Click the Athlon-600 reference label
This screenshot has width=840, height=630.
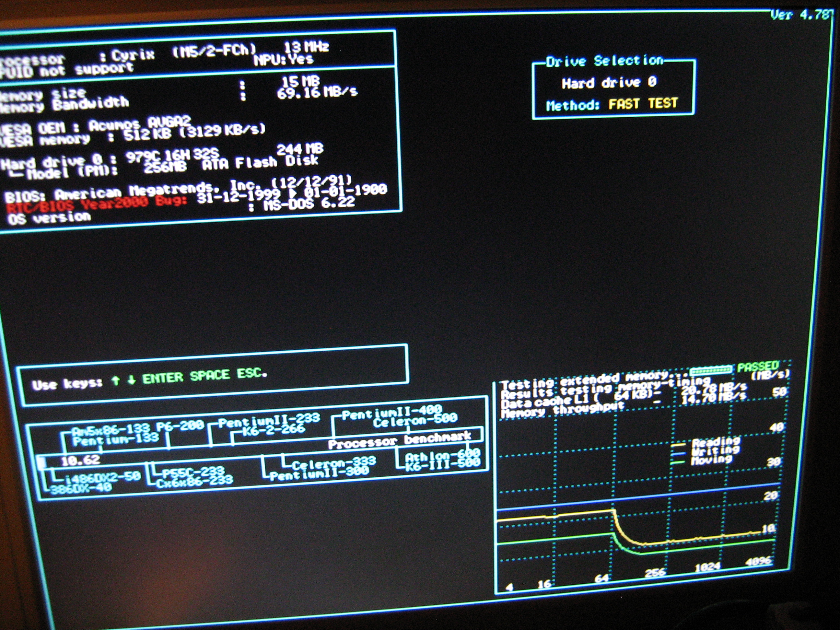click(x=442, y=455)
